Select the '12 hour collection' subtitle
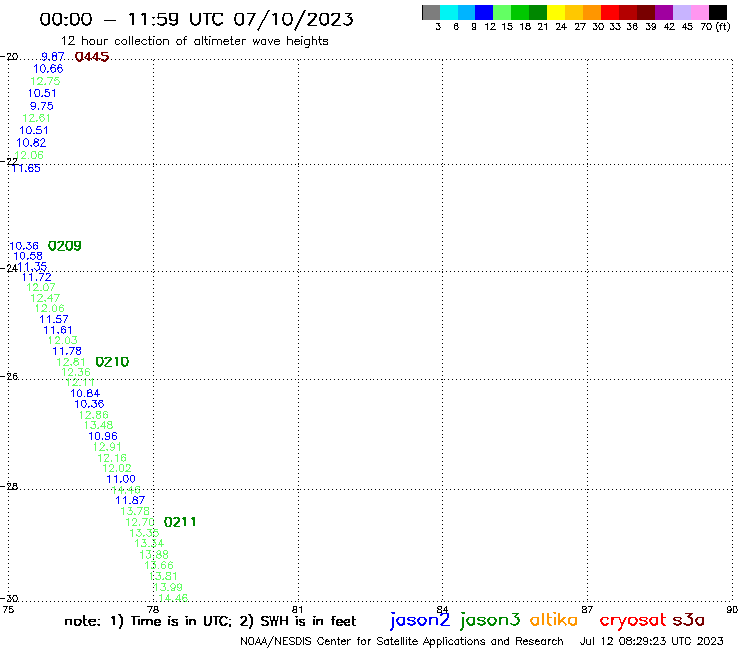This screenshot has height=650, width=740. (194, 41)
